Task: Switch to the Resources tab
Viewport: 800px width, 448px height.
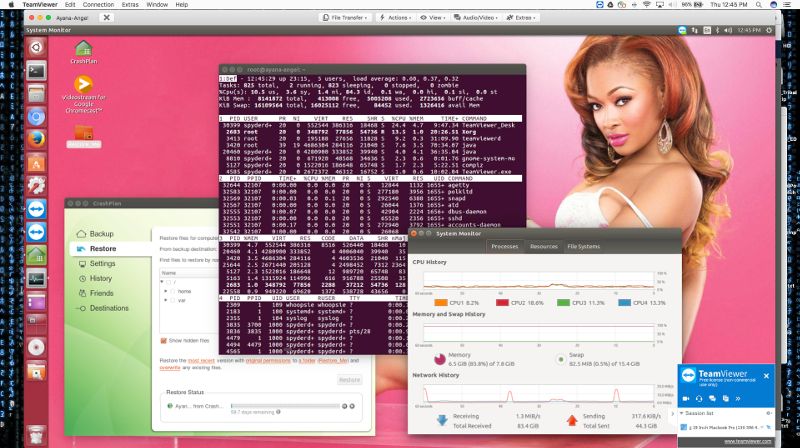Action: pyautogui.click(x=543, y=246)
